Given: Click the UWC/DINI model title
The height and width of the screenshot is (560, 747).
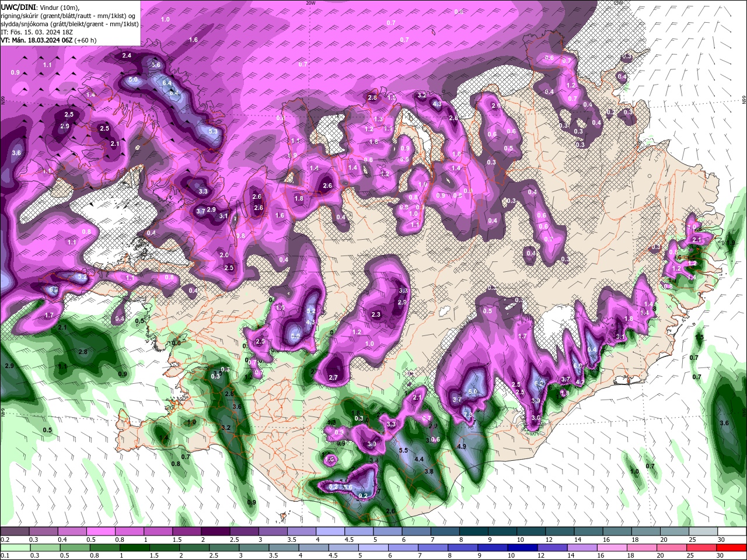Looking at the screenshot, I should [18, 6].
